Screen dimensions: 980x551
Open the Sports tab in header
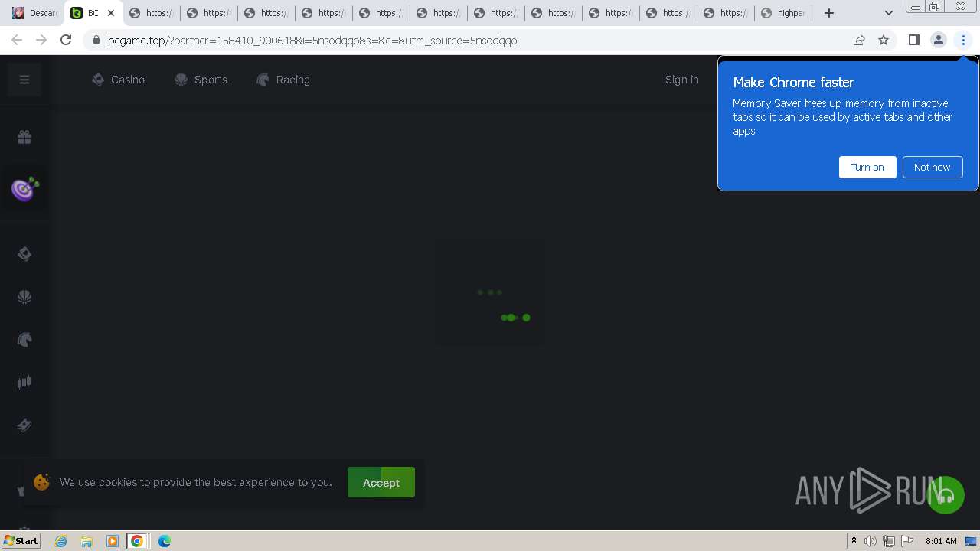[201, 80]
